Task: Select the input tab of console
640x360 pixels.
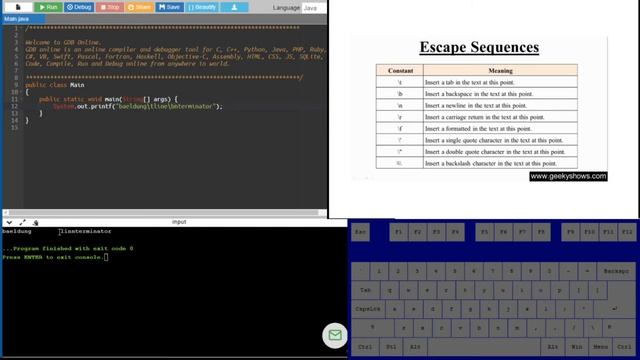Action: (x=179, y=222)
